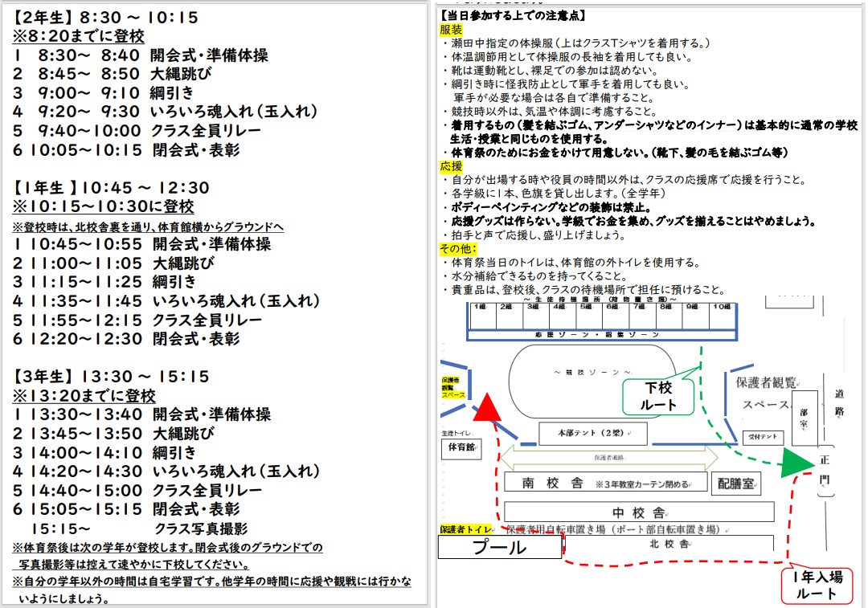The height and width of the screenshot is (608, 868).
Task: Select the 【3年生】 13:30 ~ 15:15 heading
Action: [x=111, y=377]
